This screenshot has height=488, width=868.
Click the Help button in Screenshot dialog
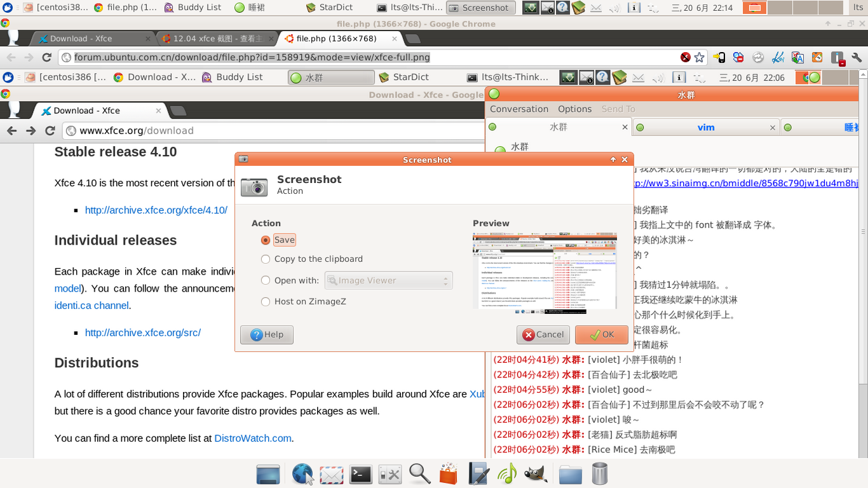coord(267,335)
